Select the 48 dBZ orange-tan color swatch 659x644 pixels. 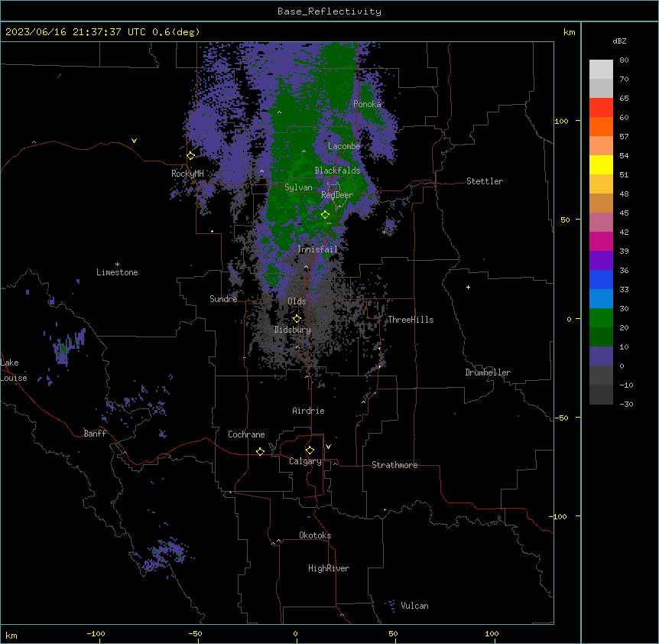tap(601, 203)
